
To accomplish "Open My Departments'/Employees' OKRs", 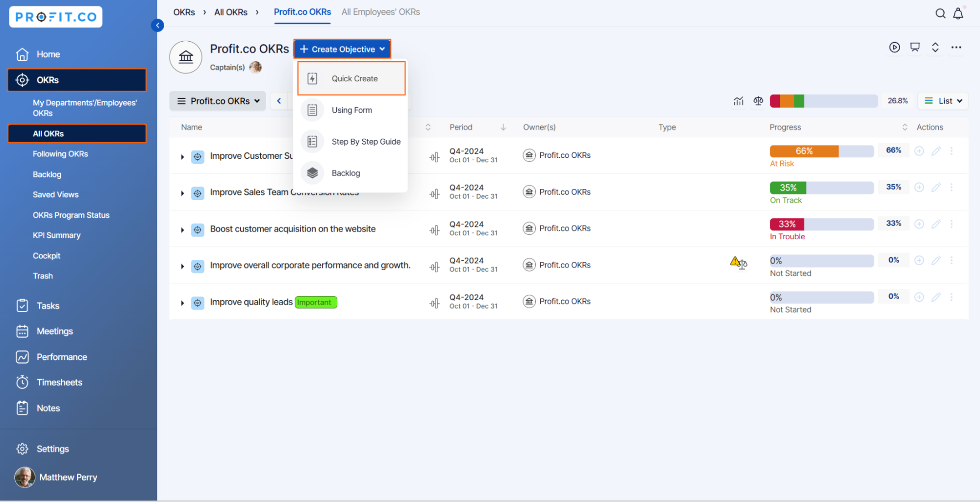I will tap(84, 108).
